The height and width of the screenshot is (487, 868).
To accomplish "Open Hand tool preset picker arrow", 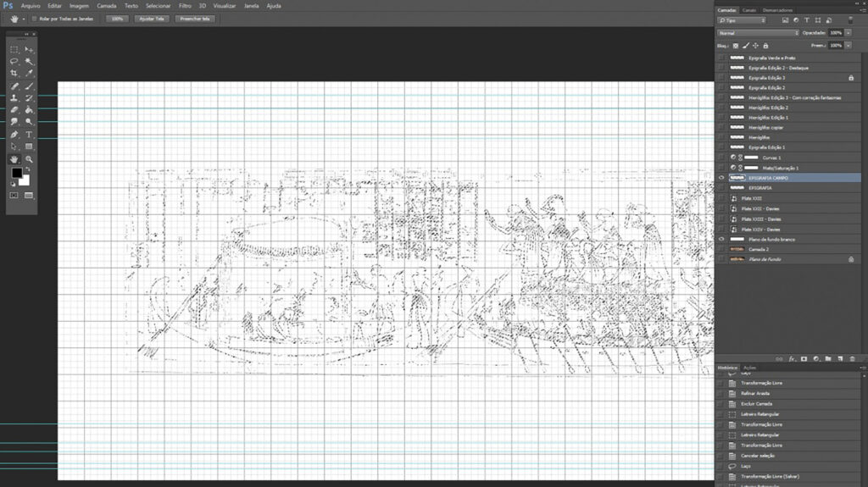I will [23, 19].
